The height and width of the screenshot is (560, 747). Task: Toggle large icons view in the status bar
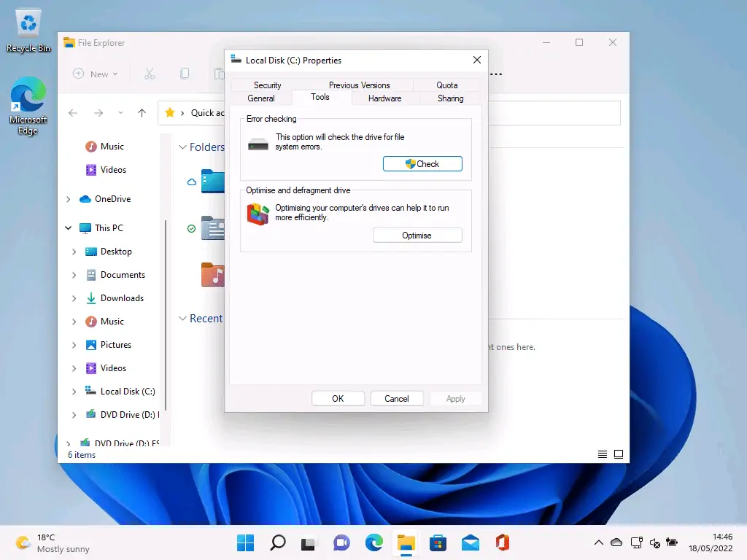(619, 454)
